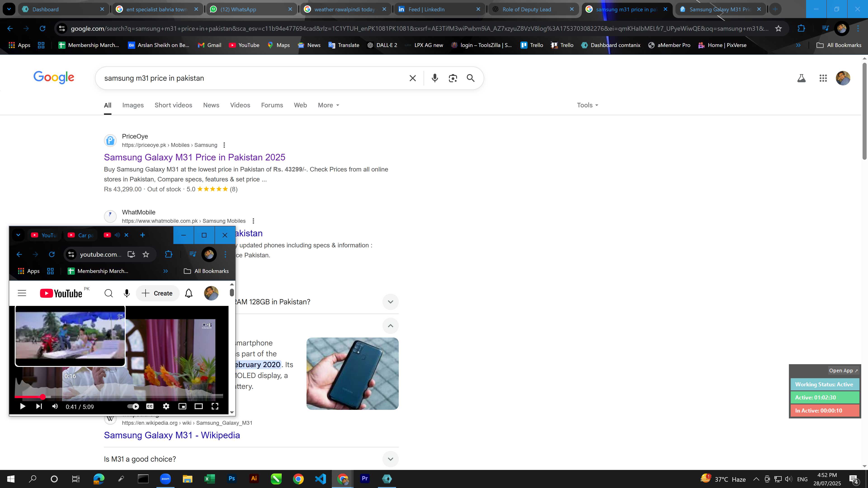Image resolution: width=868 pixels, height=488 pixels.
Task: Open YouTube player settings gear
Action: tap(166, 406)
